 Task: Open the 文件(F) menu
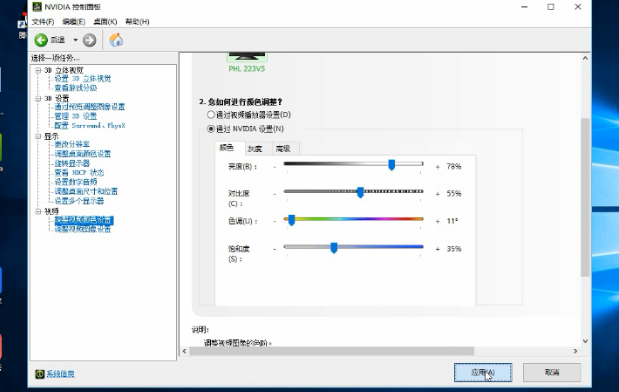tap(43, 21)
